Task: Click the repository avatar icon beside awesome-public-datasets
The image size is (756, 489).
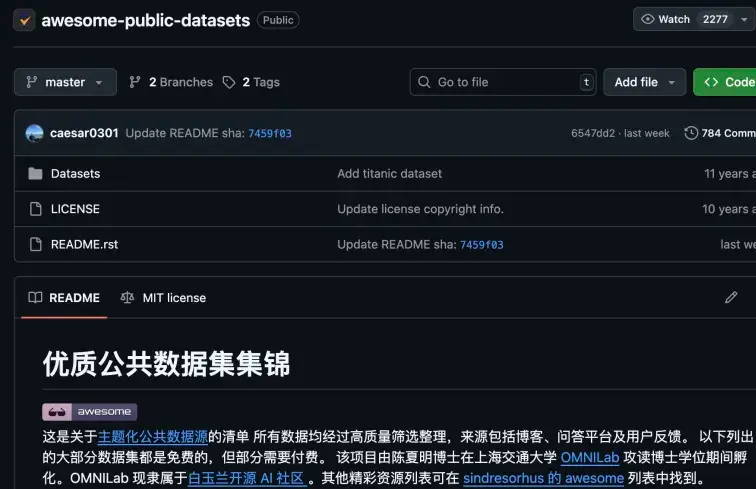Action: click(24, 20)
